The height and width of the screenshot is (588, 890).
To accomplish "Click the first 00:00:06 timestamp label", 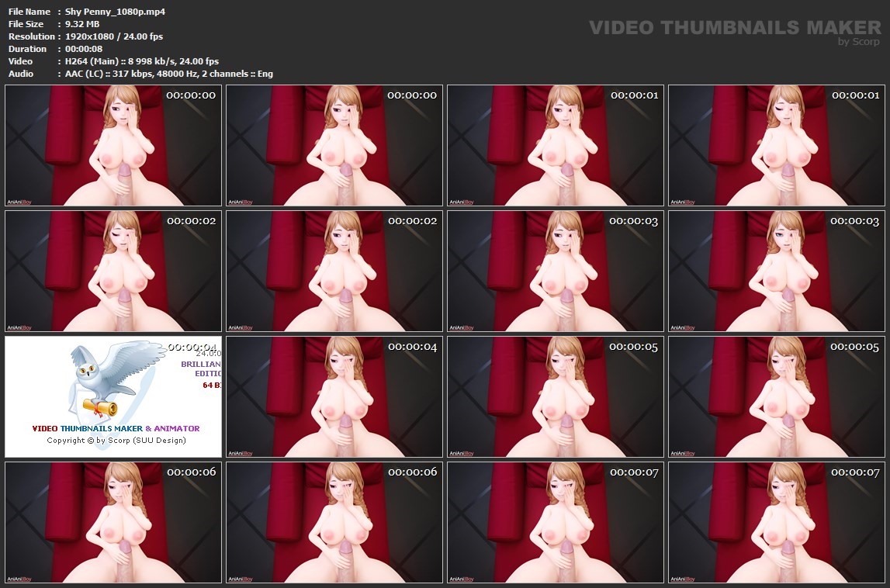I will 191,472.
